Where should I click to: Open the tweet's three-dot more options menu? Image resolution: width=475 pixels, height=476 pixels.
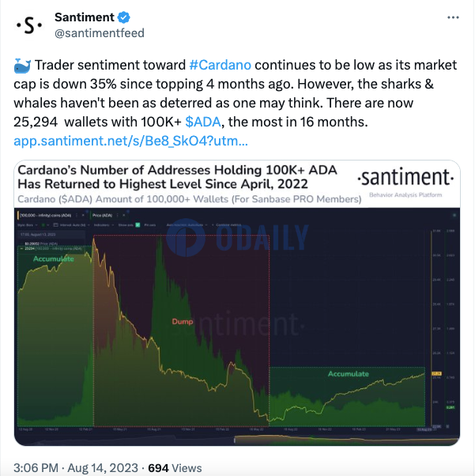(453, 17)
